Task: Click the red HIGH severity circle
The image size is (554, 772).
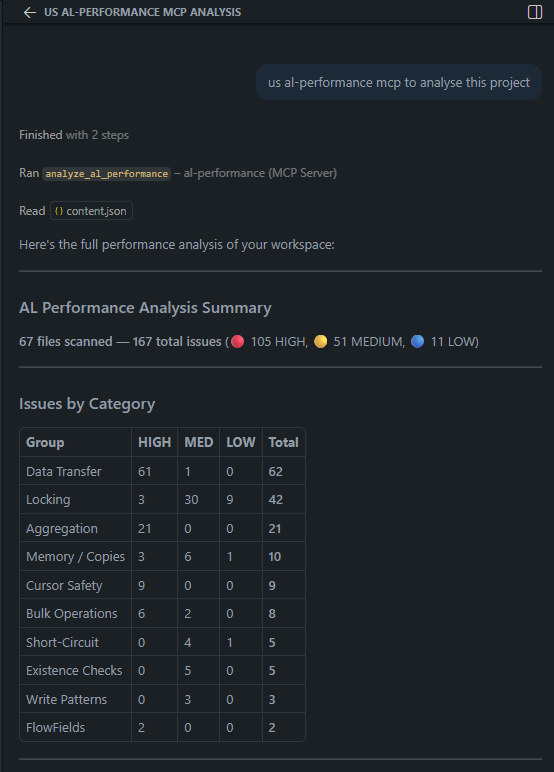Action: [238, 341]
